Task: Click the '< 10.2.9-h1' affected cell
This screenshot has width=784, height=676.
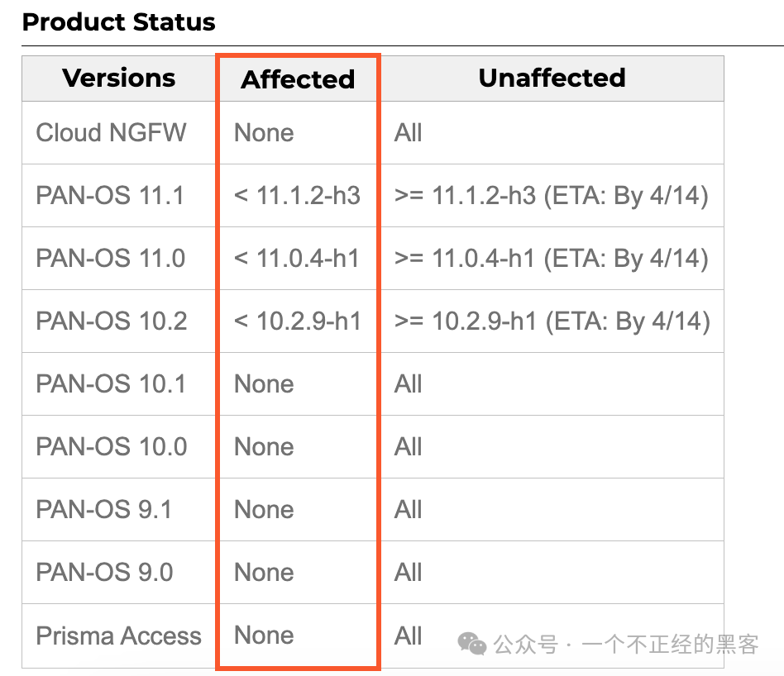Action: coord(298,321)
